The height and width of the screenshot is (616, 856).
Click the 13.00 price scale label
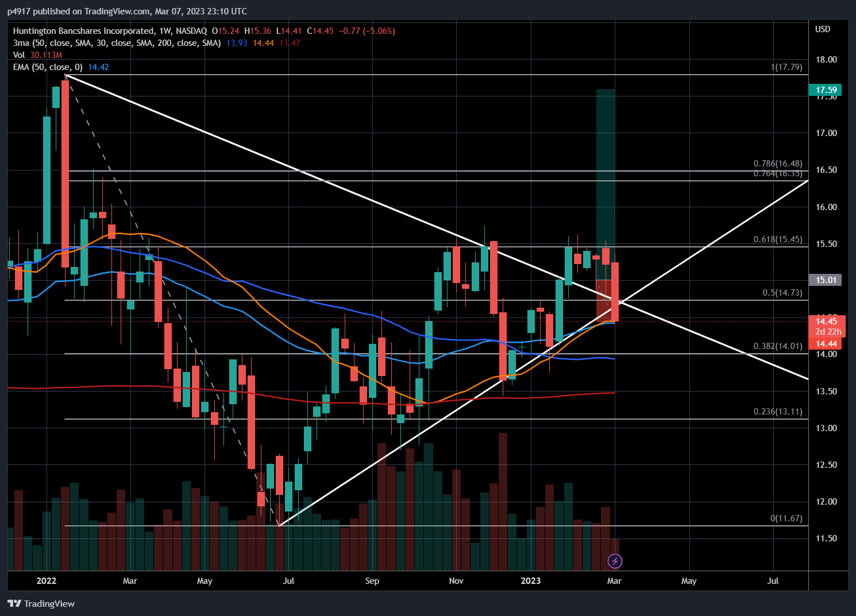pos(826,428)
